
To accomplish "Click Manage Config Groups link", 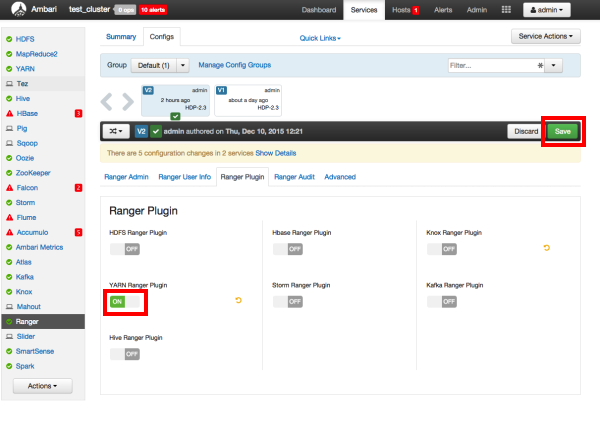I will [235, 65].
